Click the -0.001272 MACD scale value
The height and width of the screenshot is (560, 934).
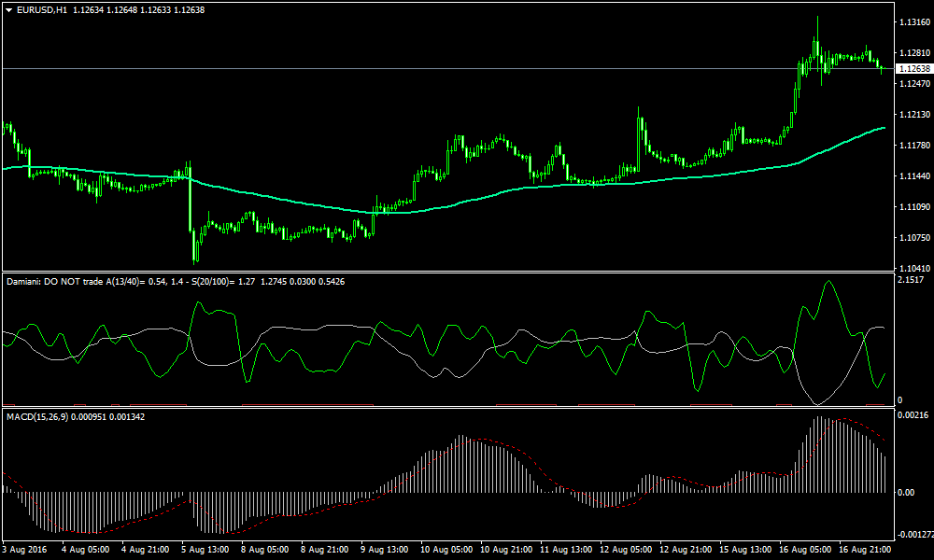(x=911, y=535)
